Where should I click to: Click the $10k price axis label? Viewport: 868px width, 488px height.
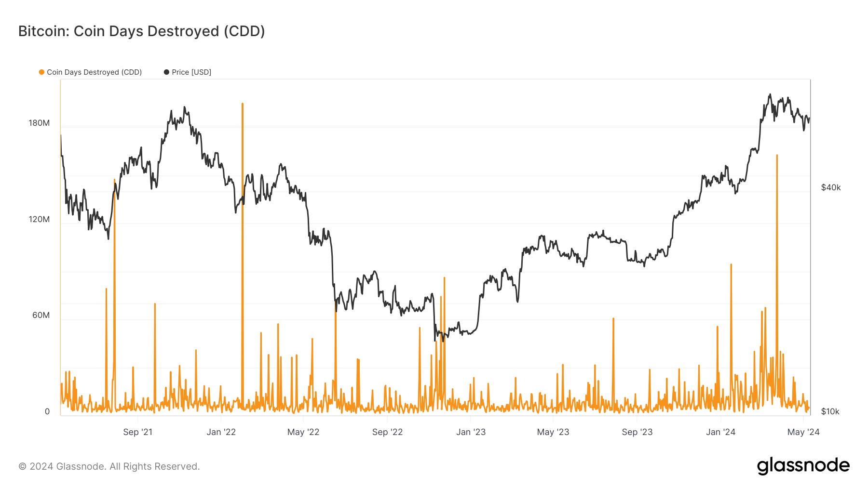[x=830, y=411]
